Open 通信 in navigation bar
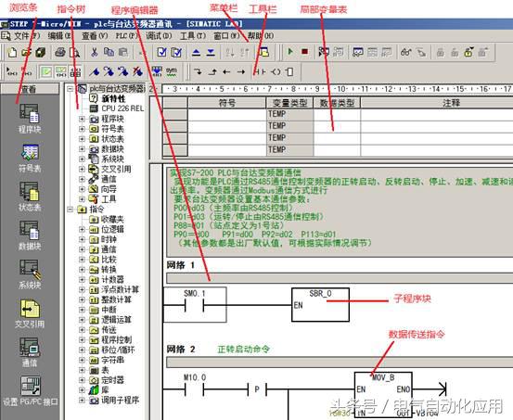The height and width of the screenshot is (420, 513). pos(30,352)
